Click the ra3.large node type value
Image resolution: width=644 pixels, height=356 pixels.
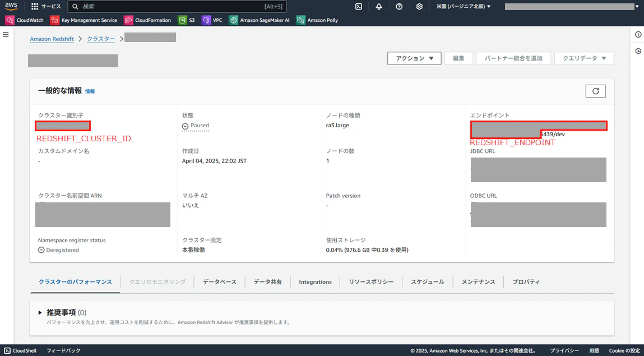(x=337, y=125)
